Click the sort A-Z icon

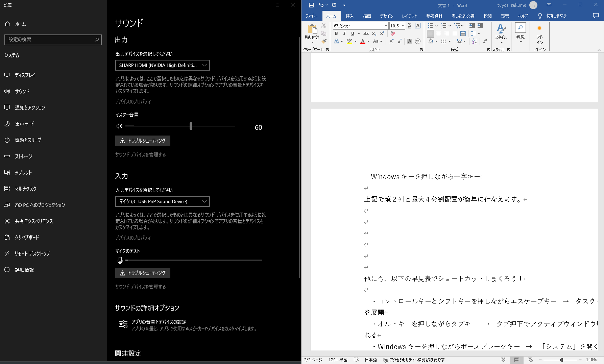475,41
